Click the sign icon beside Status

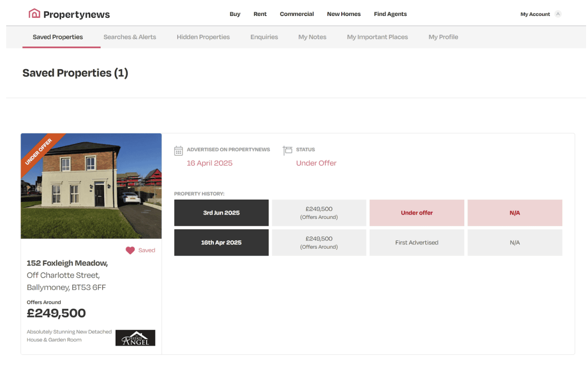pyautogui.click(x=287, y=150)
